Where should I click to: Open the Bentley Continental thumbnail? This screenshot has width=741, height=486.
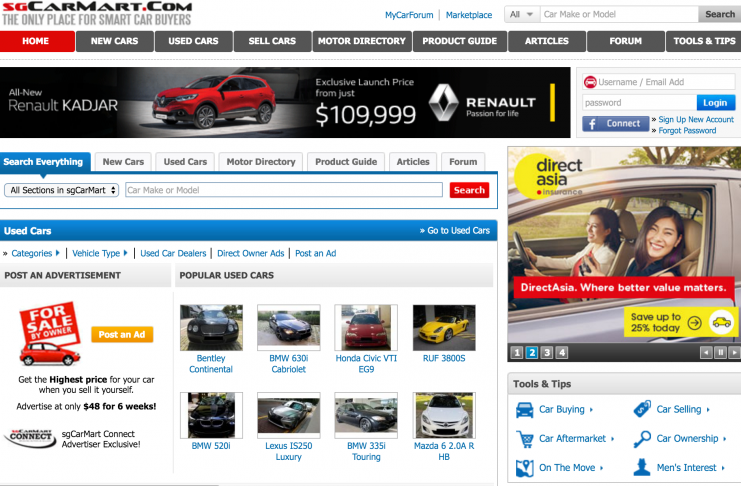[211, 328]
